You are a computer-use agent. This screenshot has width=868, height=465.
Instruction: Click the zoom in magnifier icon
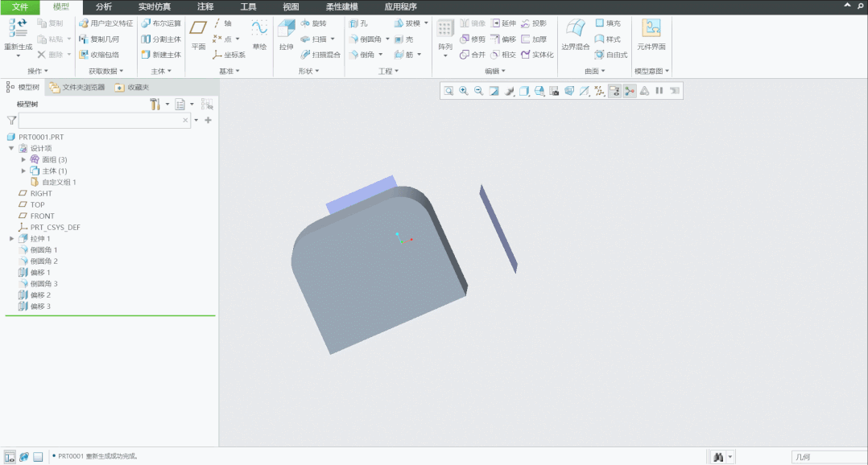463,91
